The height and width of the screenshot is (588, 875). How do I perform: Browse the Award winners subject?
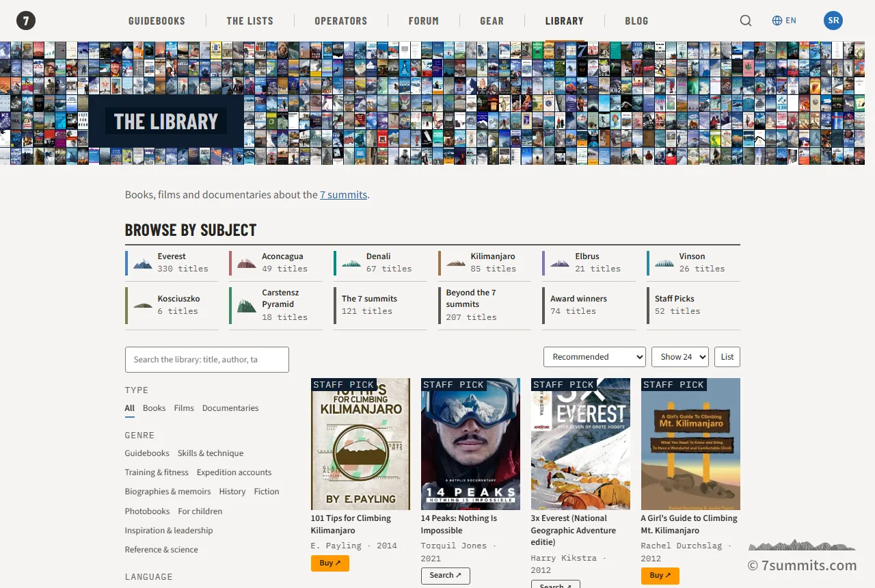pyautogui.click(x=589, y=305)
